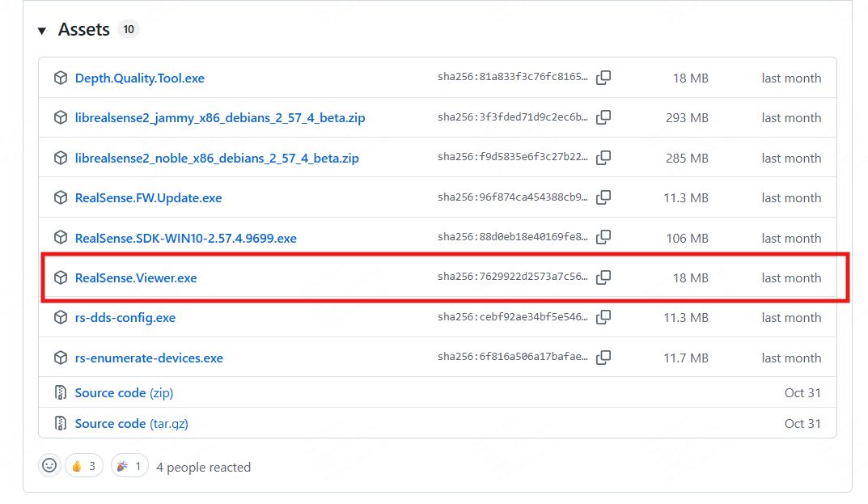The height and width of the screenshot is (504, 868).
Task: Click package icon beside RealSense.FW.Update.exe
Action: [61, 197]
